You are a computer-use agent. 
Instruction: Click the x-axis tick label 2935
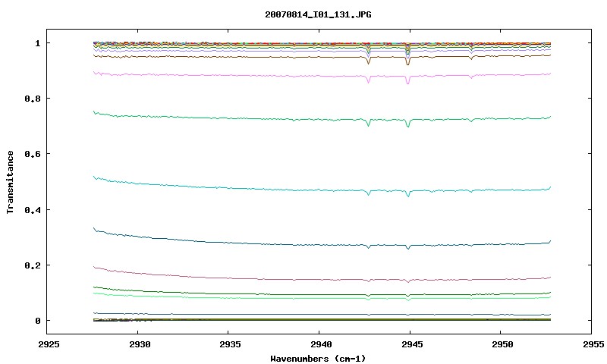click(230, 344)
